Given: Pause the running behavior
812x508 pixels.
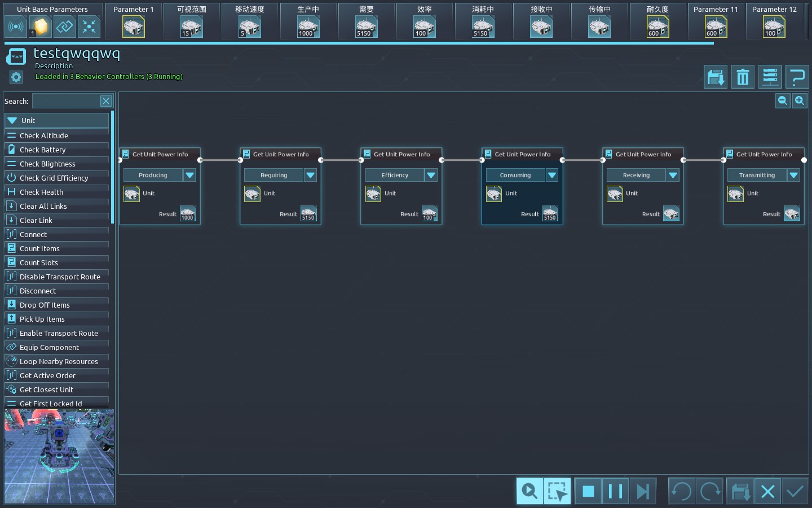Looking at the screenshot, I should click(x=615, y=491).
